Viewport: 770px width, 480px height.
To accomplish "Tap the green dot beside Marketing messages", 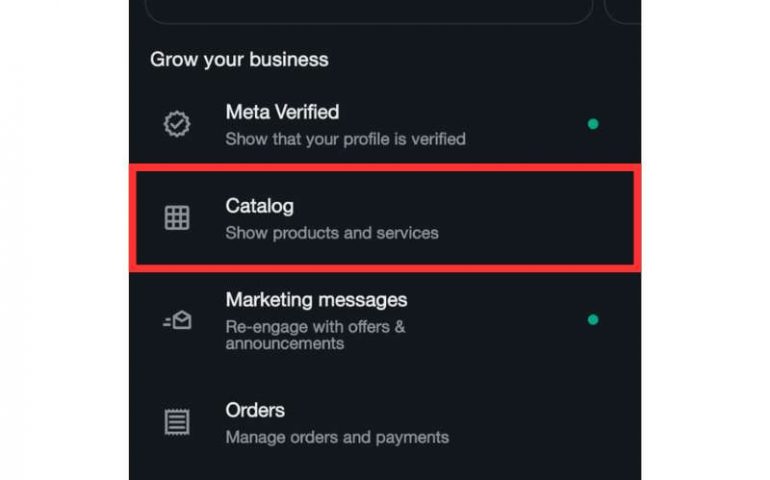I will (x=593, y=320).
